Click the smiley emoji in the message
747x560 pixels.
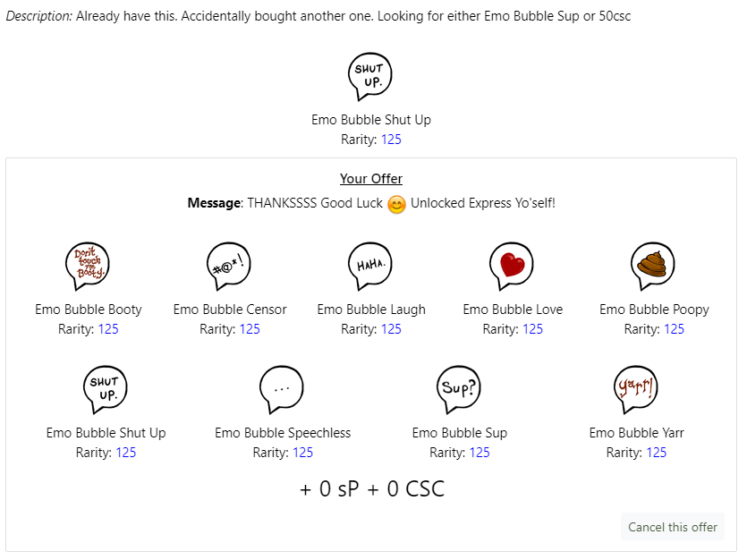[397, 204]
